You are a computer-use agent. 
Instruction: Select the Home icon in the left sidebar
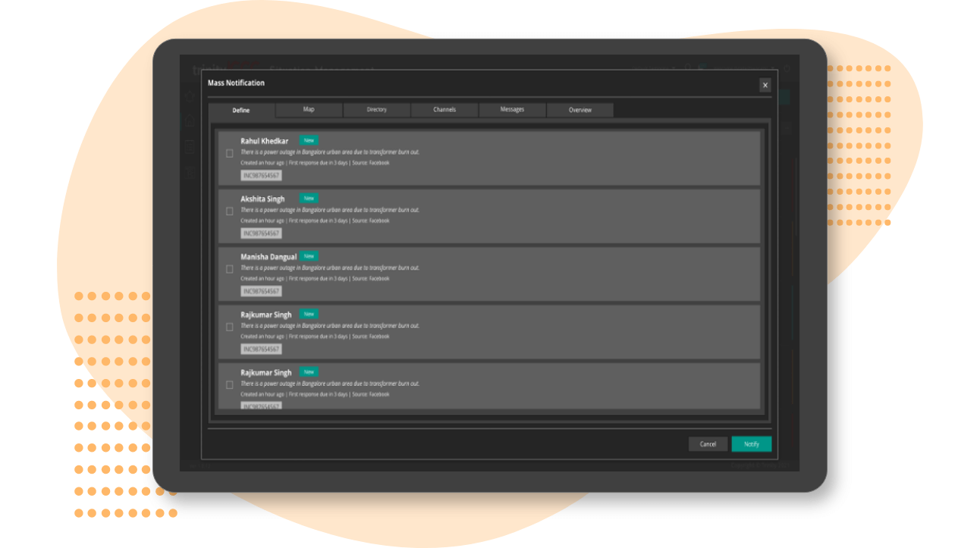coord(190,121)
